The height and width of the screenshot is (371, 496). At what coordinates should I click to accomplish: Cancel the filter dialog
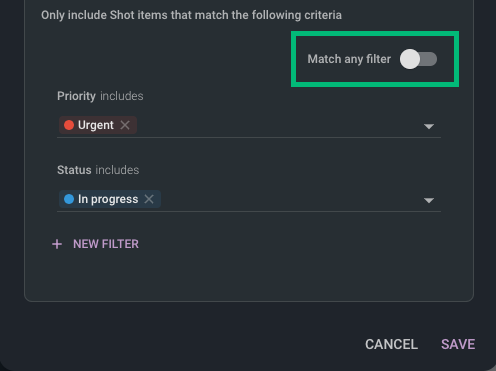pos(391,344)
